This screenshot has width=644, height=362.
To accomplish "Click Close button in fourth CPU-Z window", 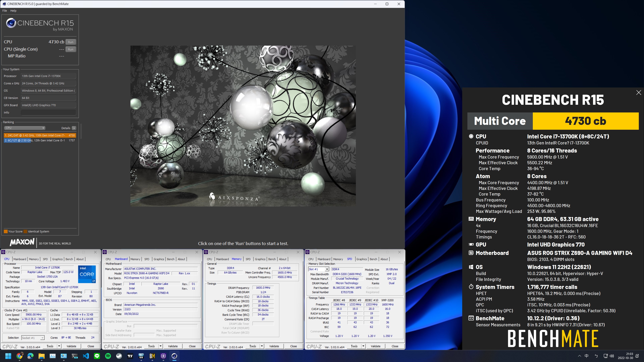I will (395, 346).
